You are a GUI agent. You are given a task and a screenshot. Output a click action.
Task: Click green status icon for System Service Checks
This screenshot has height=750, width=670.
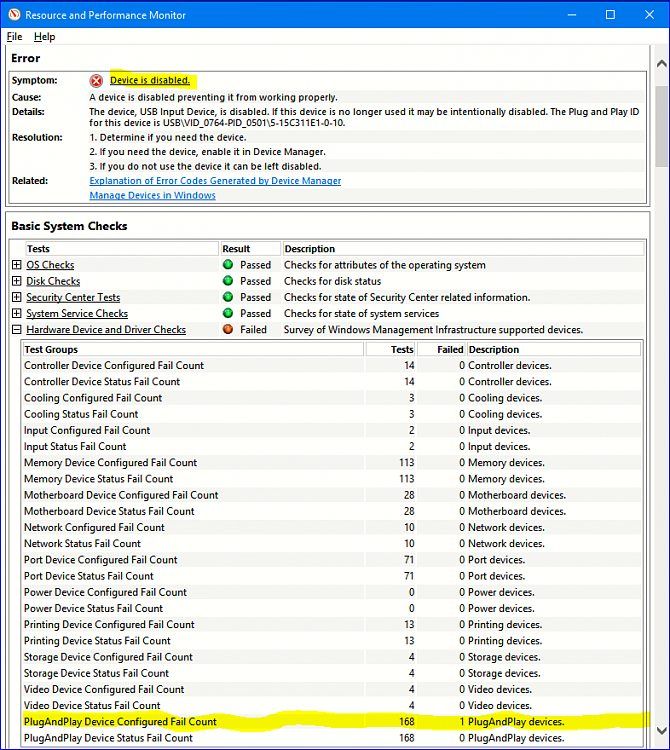tap(228, 313)
